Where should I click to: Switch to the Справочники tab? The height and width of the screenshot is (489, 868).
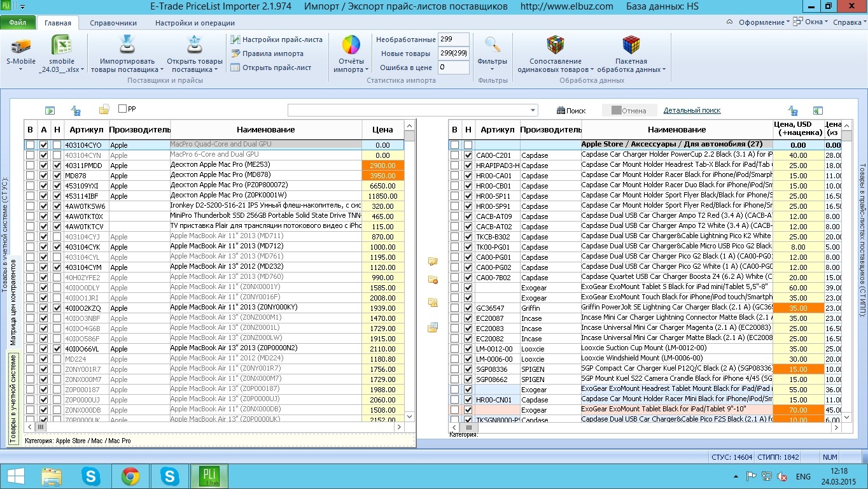click(x=113, y=23)
